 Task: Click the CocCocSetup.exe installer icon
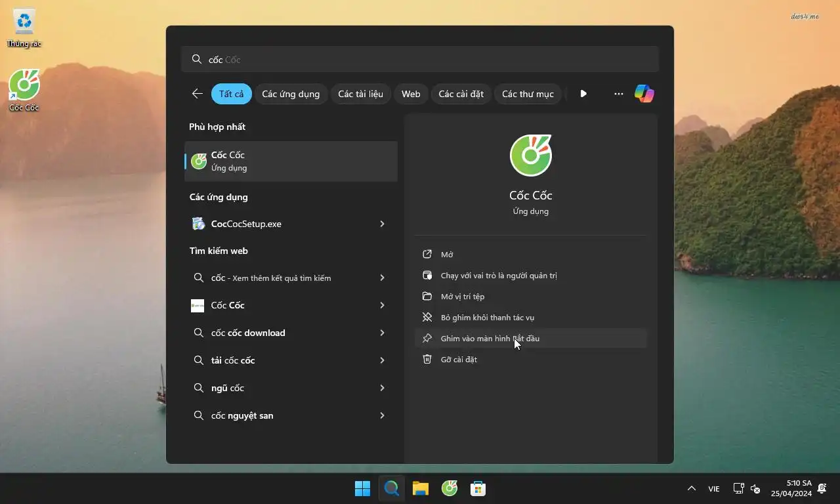tap(198, 224)
